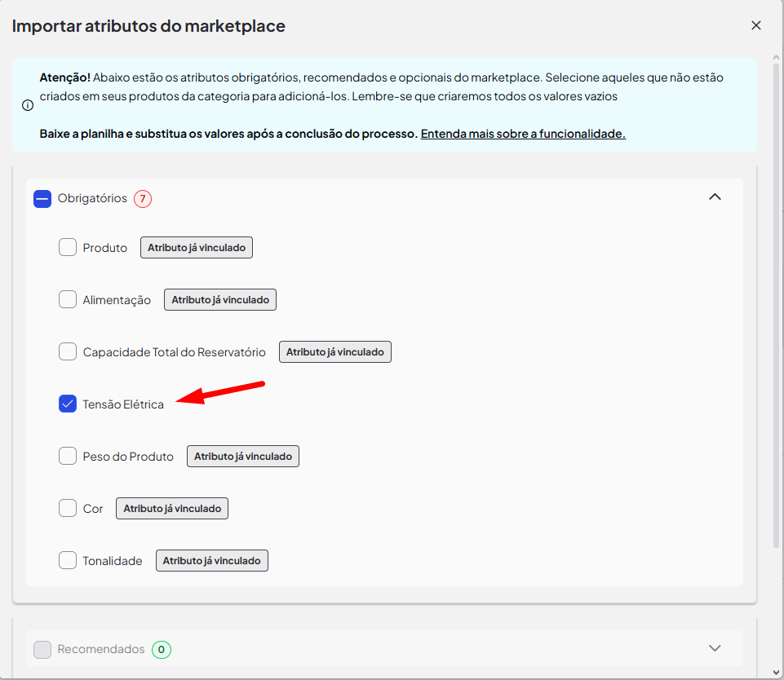Image resolution: width=784 pixels, height=680 pixels.
Task: Click 'Atributo já vinculado' tag next to Produto
Action: [x=197, y=247]
